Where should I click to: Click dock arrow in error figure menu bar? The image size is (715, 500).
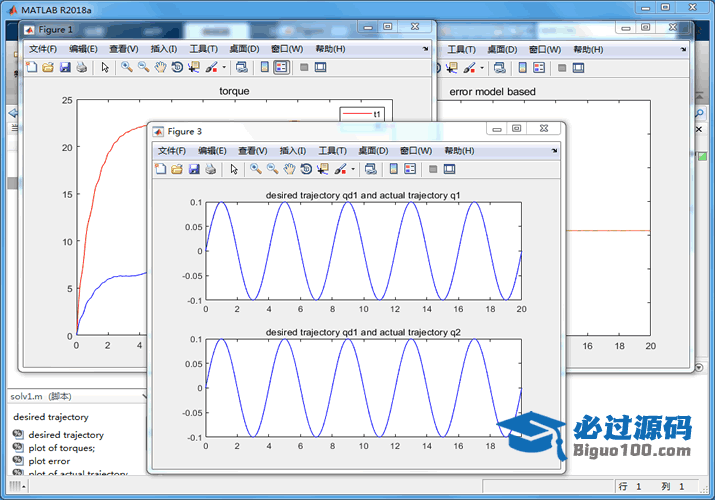click(x=684, y=49)
